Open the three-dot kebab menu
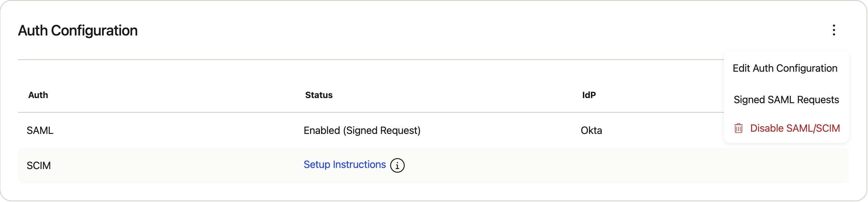Screen dimensions: 868x202 click(x=834, y=30)
